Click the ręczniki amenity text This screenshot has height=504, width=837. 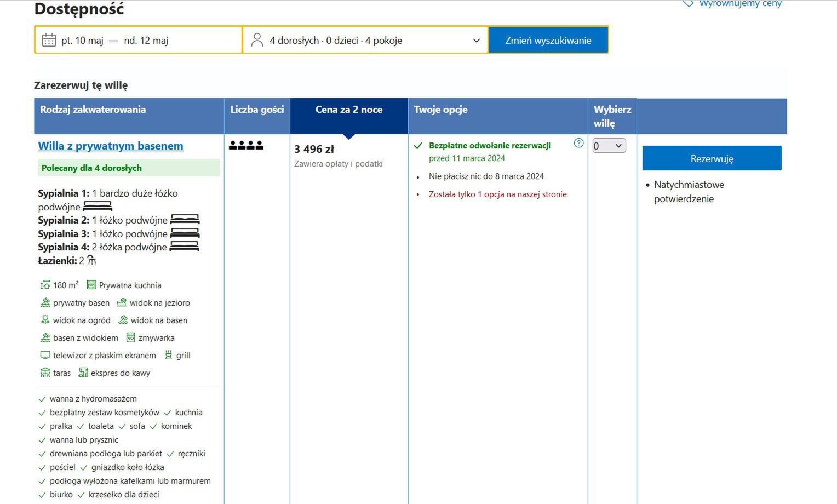pyautogui.click(x=192, y=454)
